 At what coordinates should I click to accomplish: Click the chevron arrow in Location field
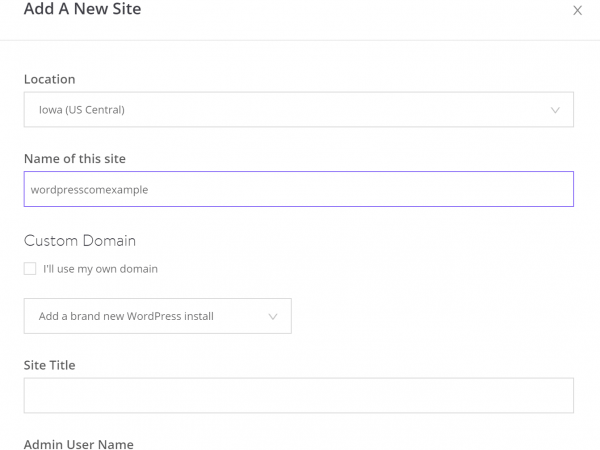(x=556, y=110)
